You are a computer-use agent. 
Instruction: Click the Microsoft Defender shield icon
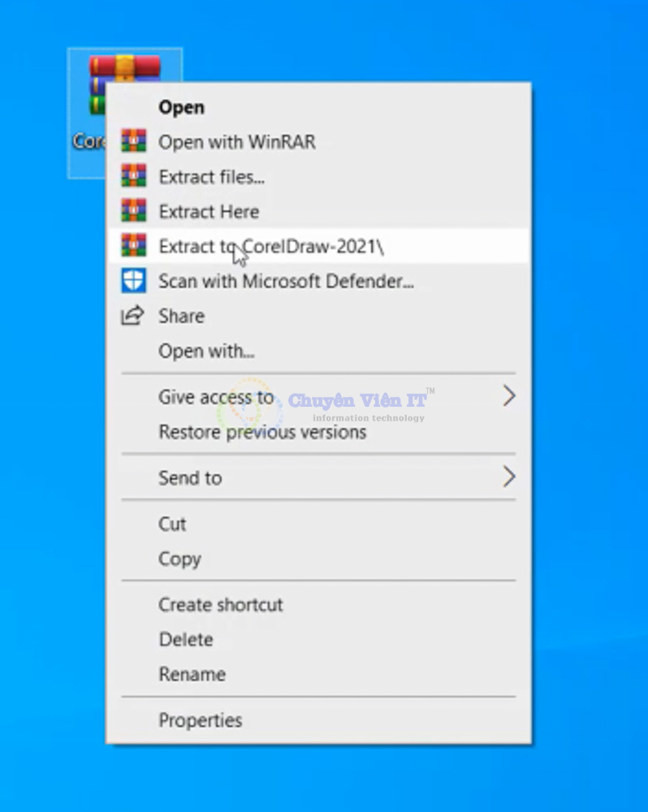point(133,281)
